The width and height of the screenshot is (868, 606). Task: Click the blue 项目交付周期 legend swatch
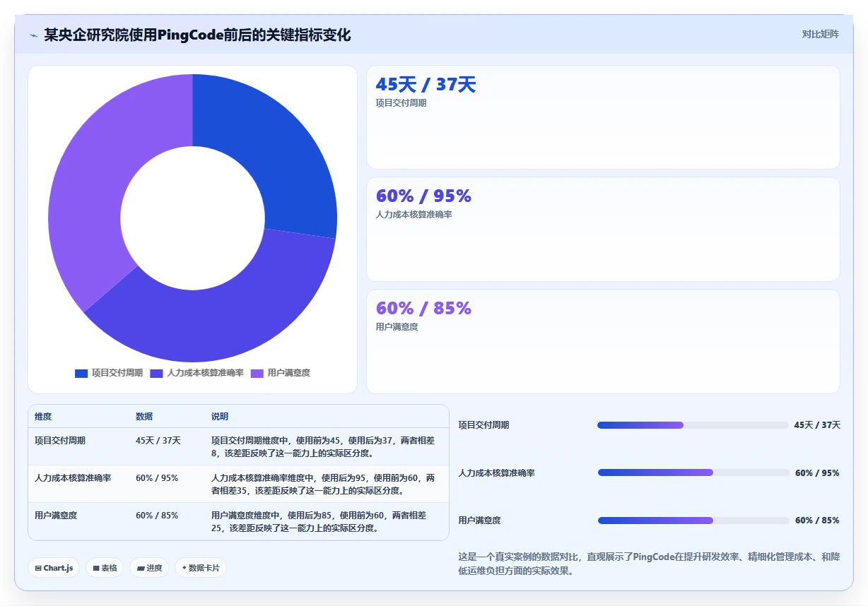click(x=81, y=373)
